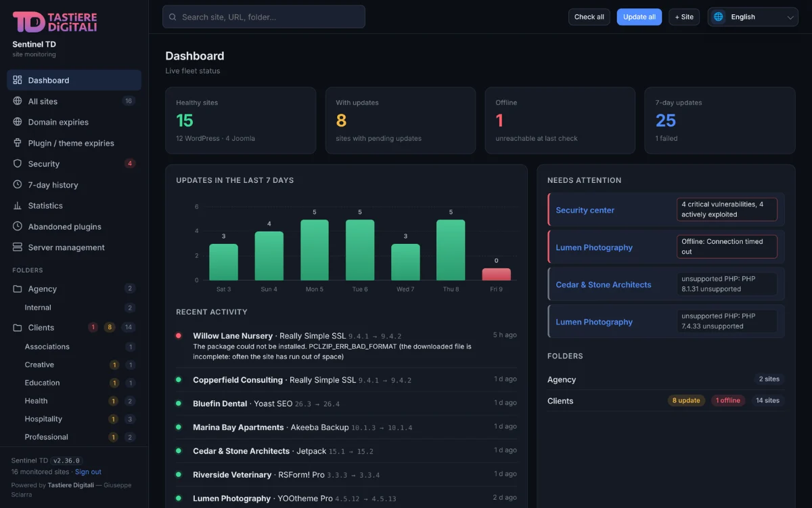Click the Dashboard grid icon in sidebar
Screen dimensions: 812x508
(18, 80)
